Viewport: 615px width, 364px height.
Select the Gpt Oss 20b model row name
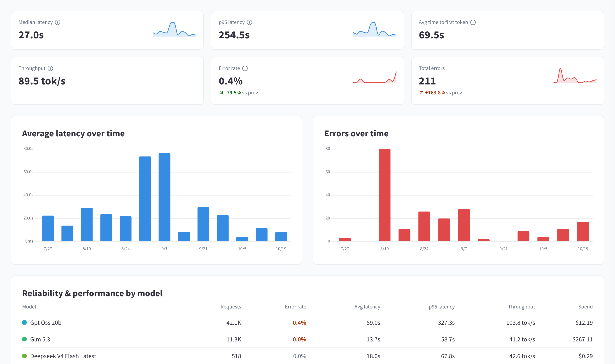click(x=46, y=322)
